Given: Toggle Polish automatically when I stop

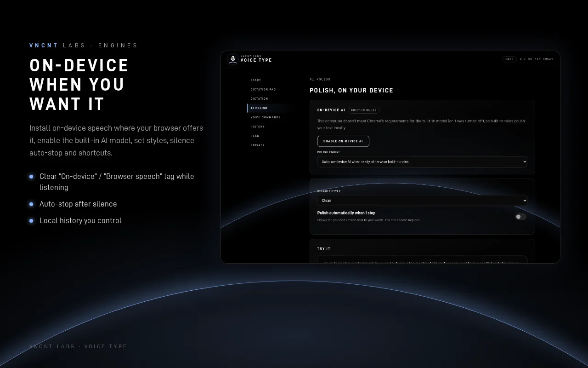Looking at the screenshot, I should coord(520,217).
